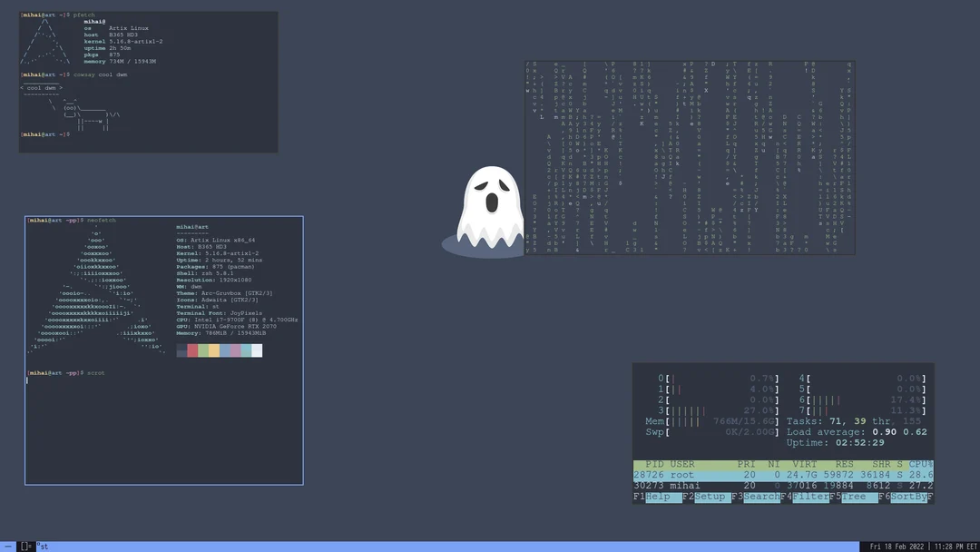The height and width of the screenshot is (552, 980).
Task: Select the root process row with PID 28726
Action: (x=708, y=474)
